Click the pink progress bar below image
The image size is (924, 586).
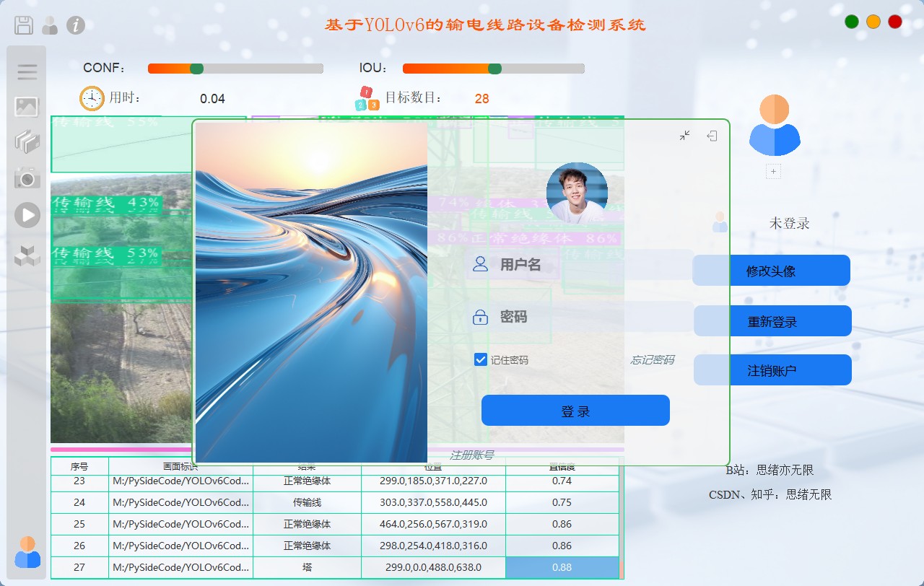pyautogui.click(x=337, y=450)
